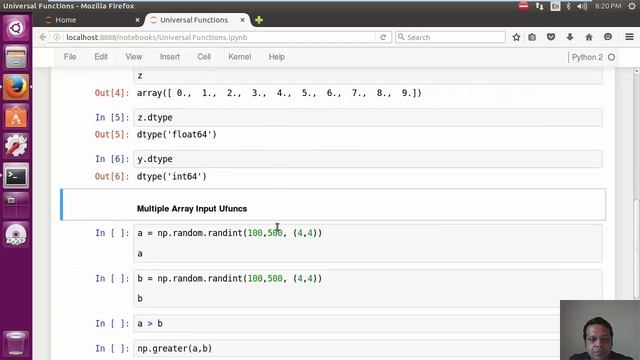Click the URL address bar
Viewport: 640px width, 360px height.
click(x=220, y=37)
